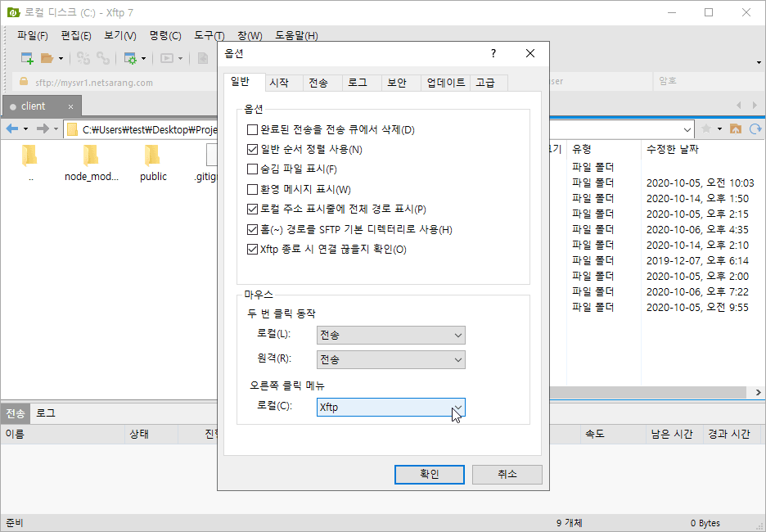Click the folder icon in the path bar
The height and width of the screenshot is (532, 766).
click(x=72, y=129)
